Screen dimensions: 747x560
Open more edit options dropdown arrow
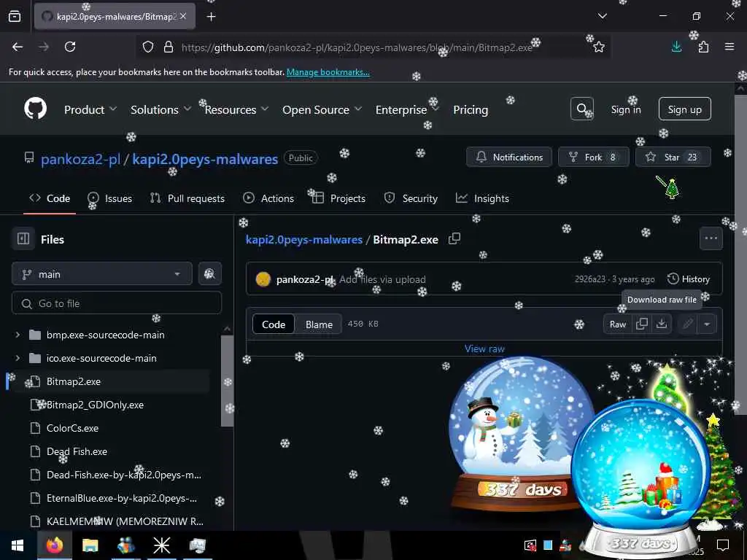click(707, 324)
